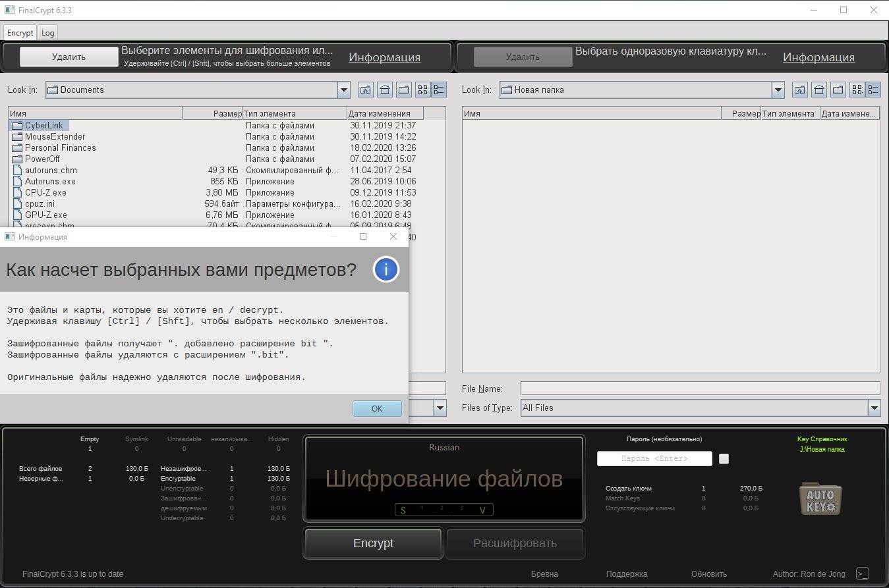Click the J:\Новая папка key path

(x=822, y=449)
